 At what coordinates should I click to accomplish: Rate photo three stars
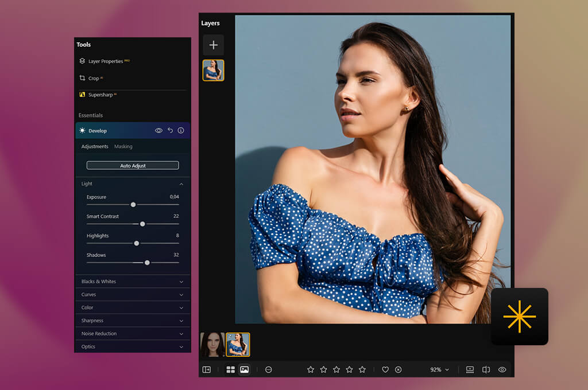tap(336, 370)
